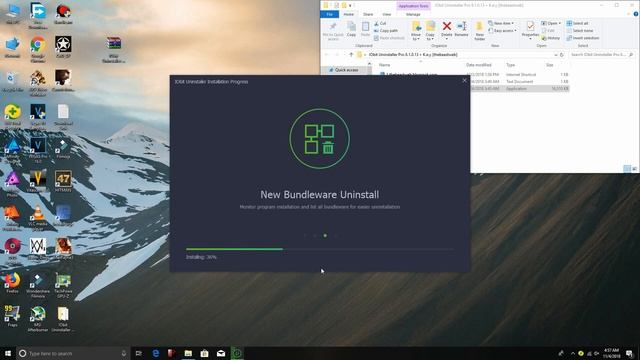Open Microsoft Edge from the taskbar

pos(156,353)
